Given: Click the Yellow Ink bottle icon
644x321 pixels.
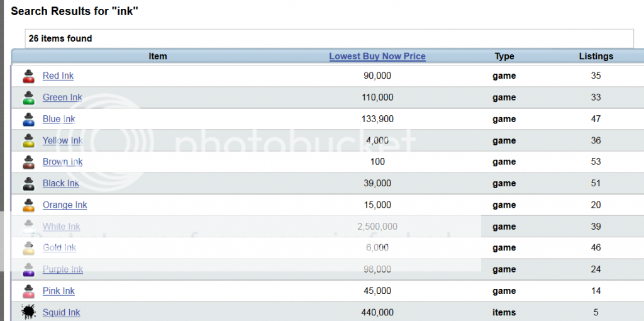Looking at the screenshot, I should [x=28, y=140].
